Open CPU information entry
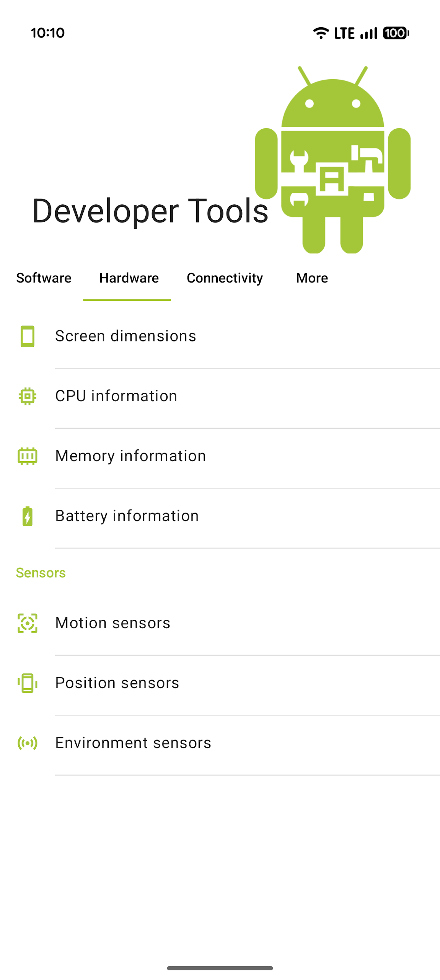This screenshot has width=440, height=980. coord(116,396)
